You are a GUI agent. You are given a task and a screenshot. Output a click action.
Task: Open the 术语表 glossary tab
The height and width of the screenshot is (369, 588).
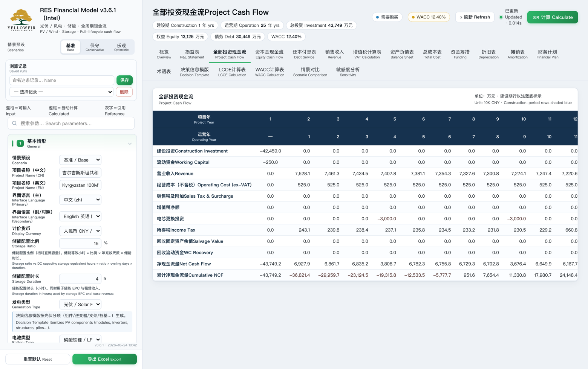tap(164, 72)
